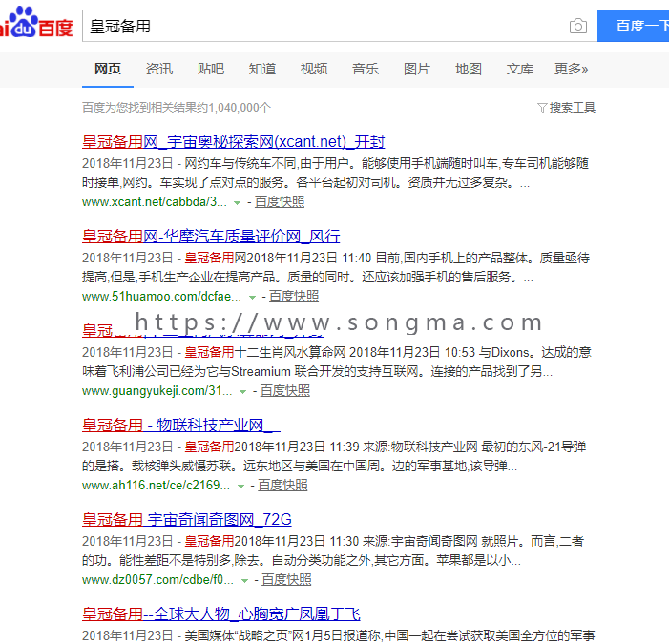Open 百度快照 for the ah116.net result

[x=282, y=486]
